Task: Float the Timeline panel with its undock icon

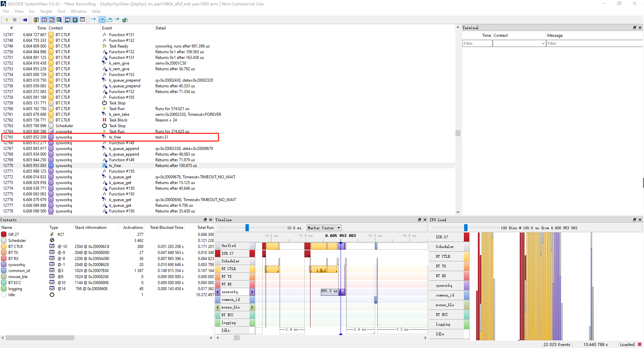Action: coord(419,220)
